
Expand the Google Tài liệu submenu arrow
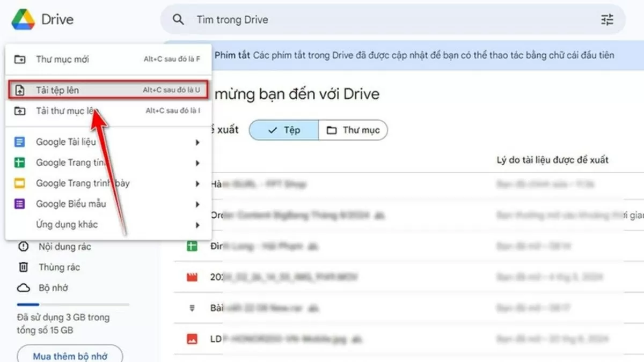click(x=197, y=142)
